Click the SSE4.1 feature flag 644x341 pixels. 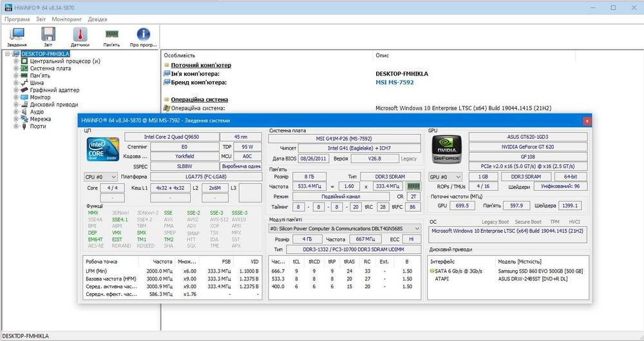120,220
